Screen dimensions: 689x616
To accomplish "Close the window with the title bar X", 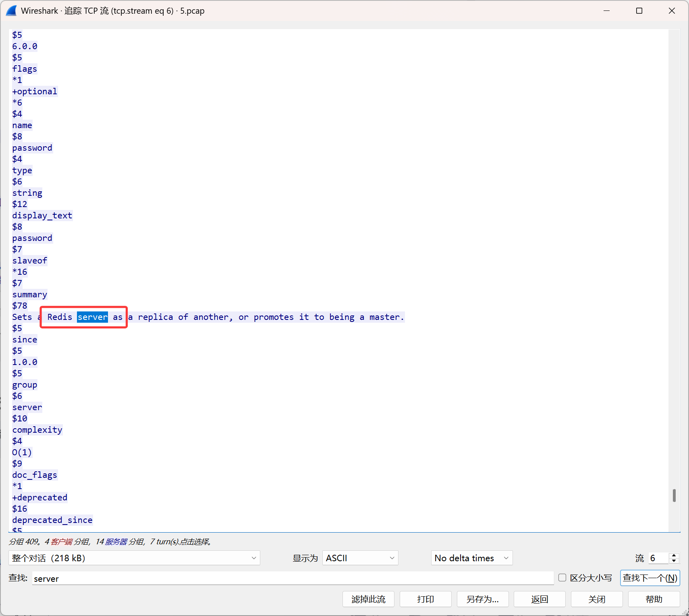I will click(672, 11).
